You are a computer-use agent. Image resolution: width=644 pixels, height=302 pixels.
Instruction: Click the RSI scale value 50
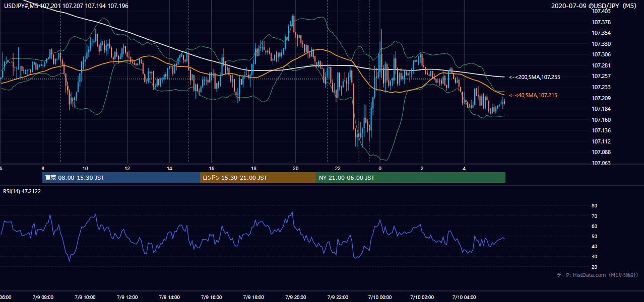pyautogui.click(x=594, y=236)
